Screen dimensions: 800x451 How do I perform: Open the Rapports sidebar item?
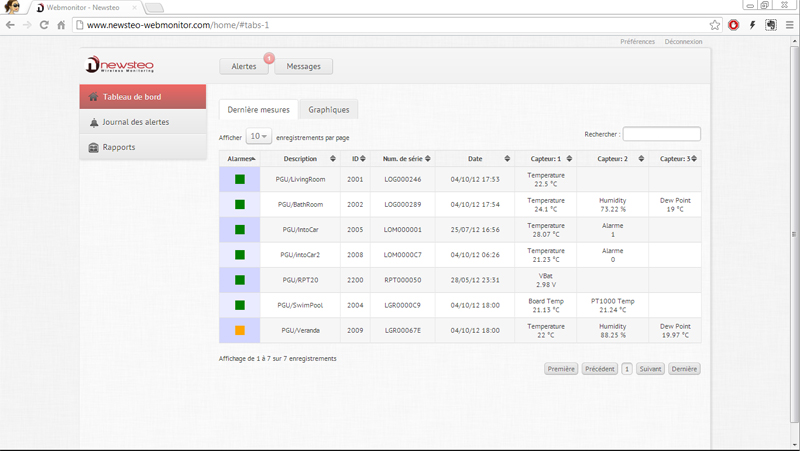point(143,147)
